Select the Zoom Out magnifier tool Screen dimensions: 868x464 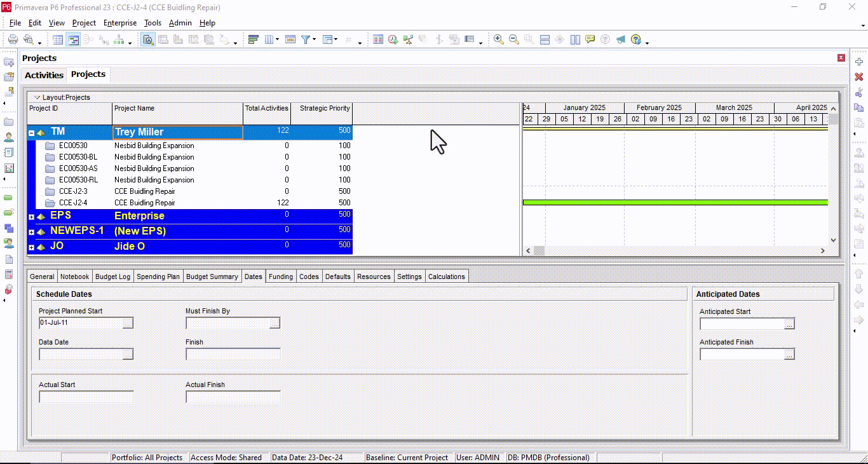(513, 39)
